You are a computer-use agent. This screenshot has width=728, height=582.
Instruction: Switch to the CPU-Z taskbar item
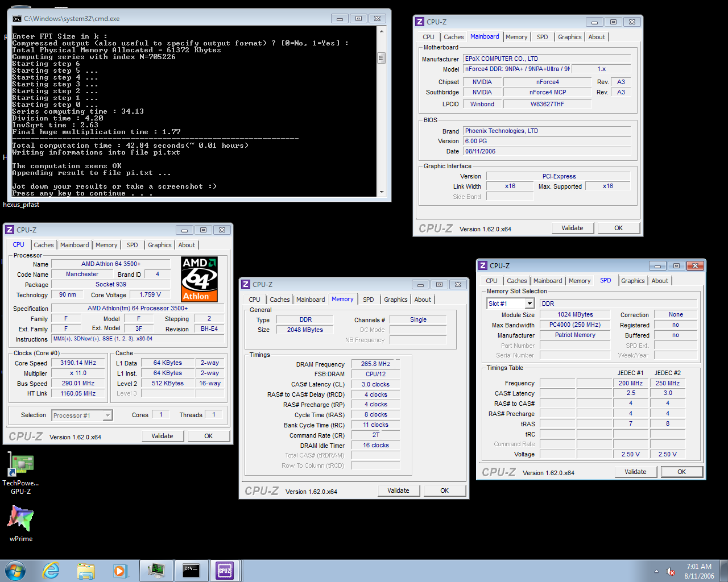(225, 571)
